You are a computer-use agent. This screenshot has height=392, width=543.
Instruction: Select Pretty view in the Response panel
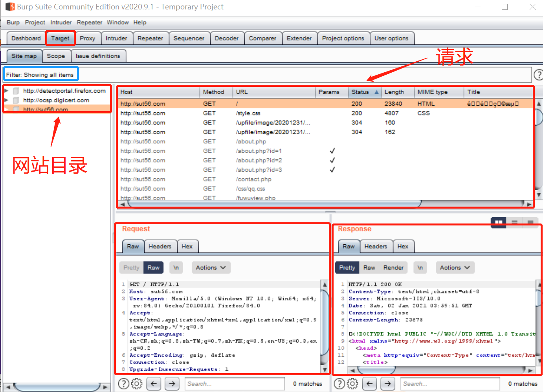point(347,267)
